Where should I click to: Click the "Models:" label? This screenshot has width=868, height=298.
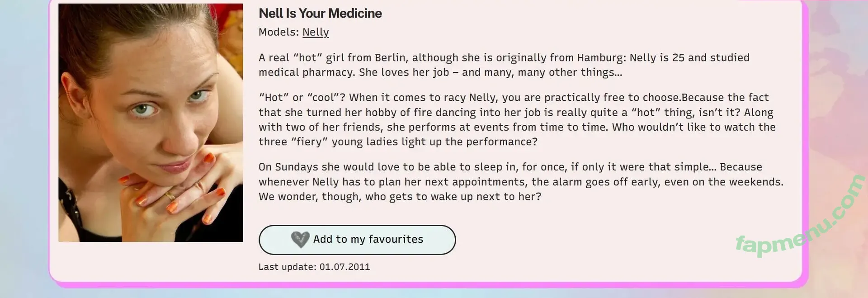[x=278, y=32]
